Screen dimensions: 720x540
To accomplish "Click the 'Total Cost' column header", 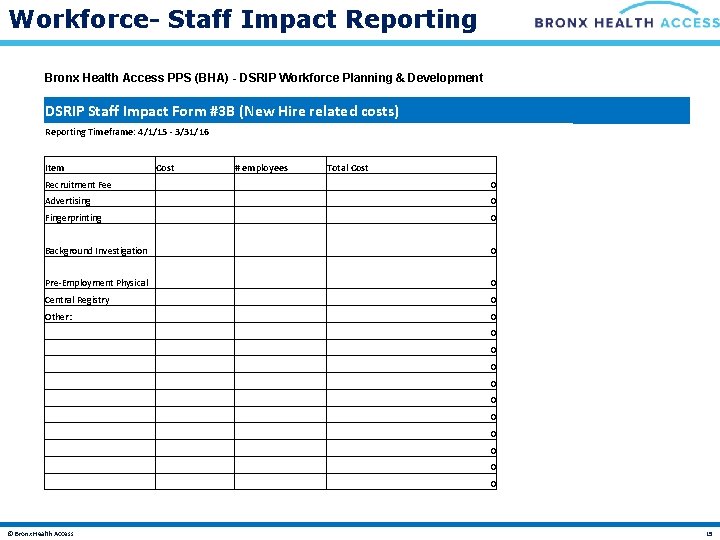I will (x=411, y=165).
